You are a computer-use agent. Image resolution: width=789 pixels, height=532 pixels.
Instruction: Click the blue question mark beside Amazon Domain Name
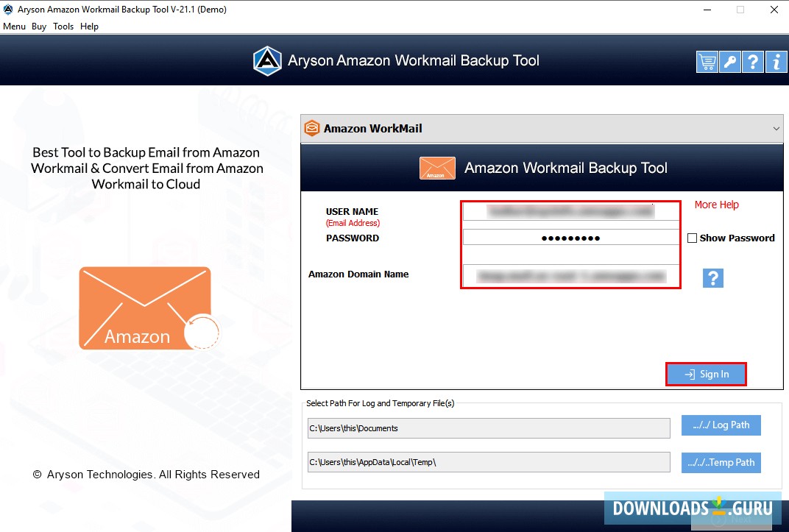click(x=712, y=277)
